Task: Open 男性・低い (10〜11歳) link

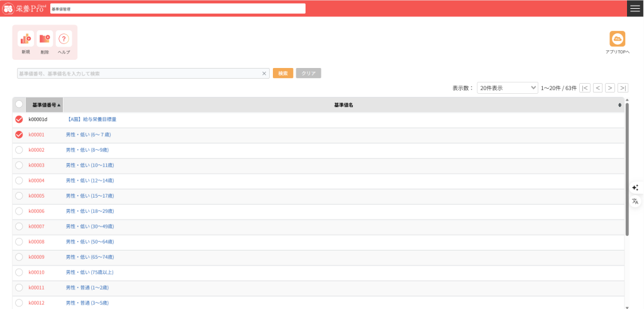Action: (x=90, y=165)
